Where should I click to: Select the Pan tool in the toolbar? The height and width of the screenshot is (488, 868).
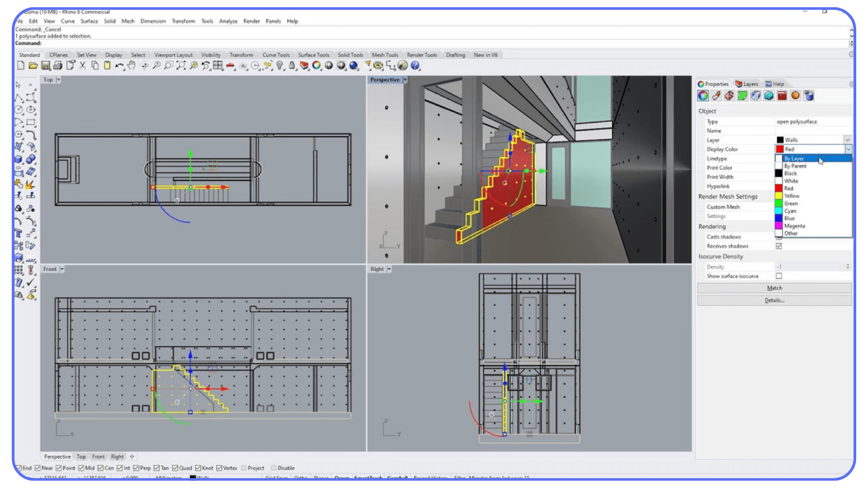(x=131, y=66)
